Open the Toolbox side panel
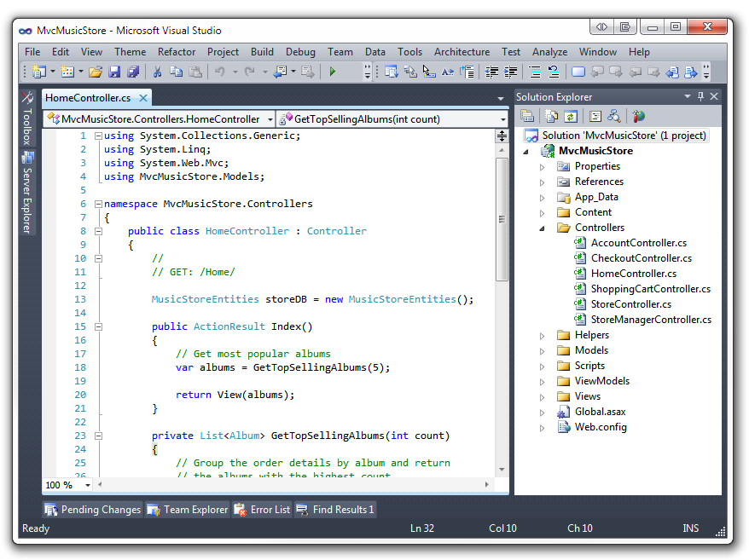The image size is (749, 560). click(x=27, y=118)
